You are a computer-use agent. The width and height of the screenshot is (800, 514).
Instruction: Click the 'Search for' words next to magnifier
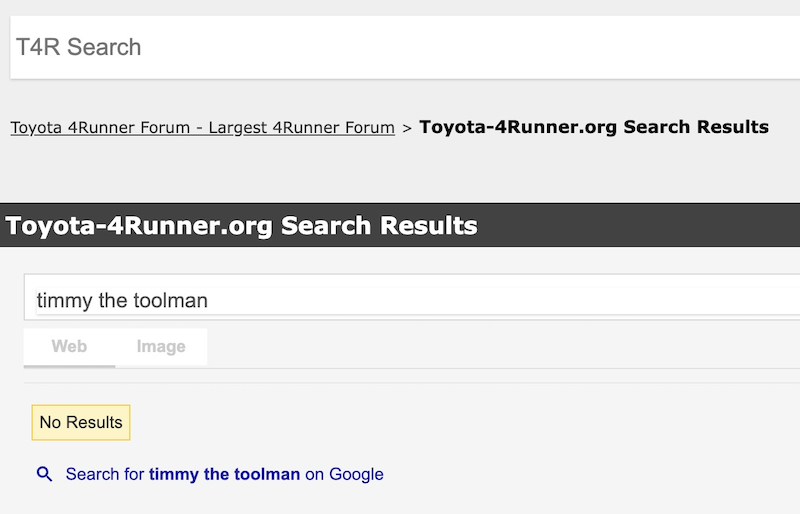click(x=106, y=474)
